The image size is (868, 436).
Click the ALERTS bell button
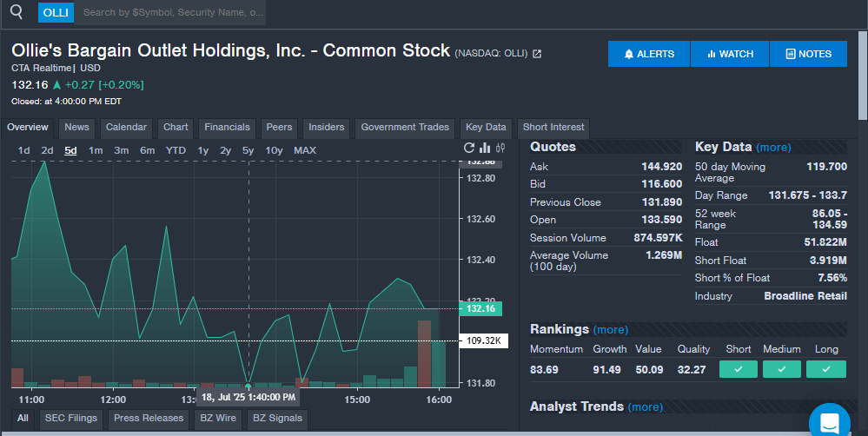click(x=649, y=54)
